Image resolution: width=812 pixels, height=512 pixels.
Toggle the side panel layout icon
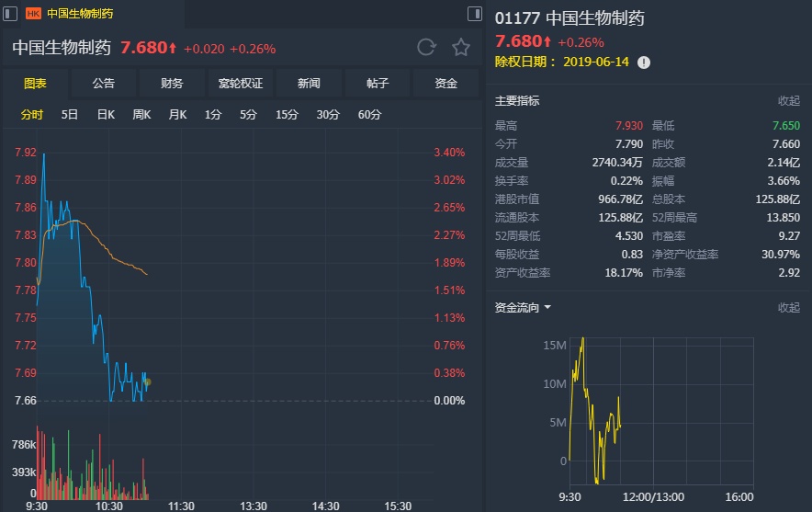(x=474, y=14)
